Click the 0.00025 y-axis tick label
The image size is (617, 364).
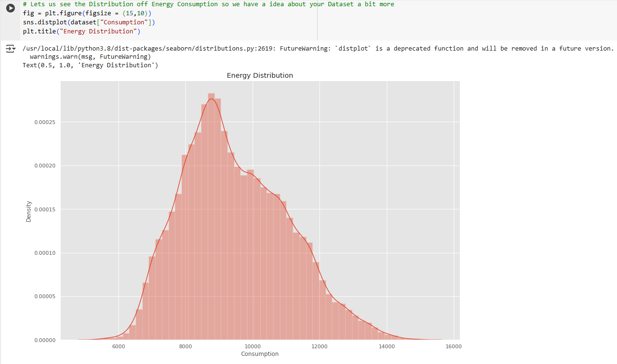[x=45, y=123]
